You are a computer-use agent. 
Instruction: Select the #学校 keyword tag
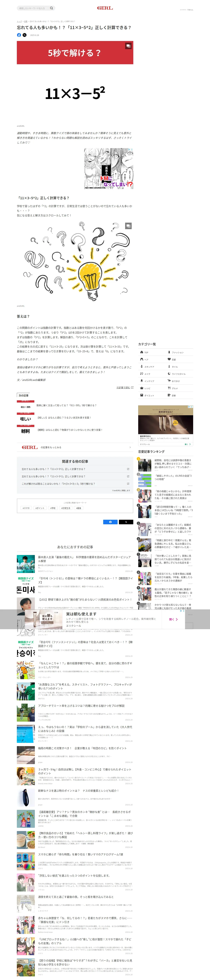(53, 508)
